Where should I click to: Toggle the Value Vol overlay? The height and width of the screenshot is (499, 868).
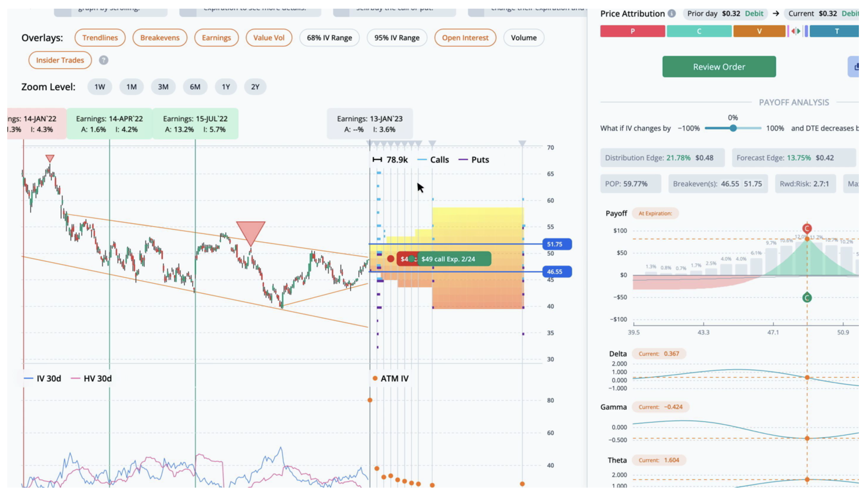tap(268, 38)
